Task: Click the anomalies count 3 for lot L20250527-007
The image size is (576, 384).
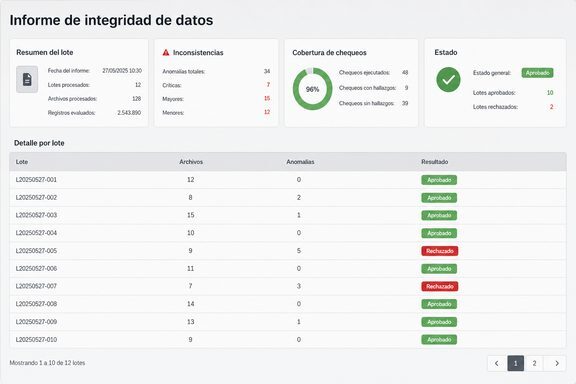Action: tap(299, 286)
